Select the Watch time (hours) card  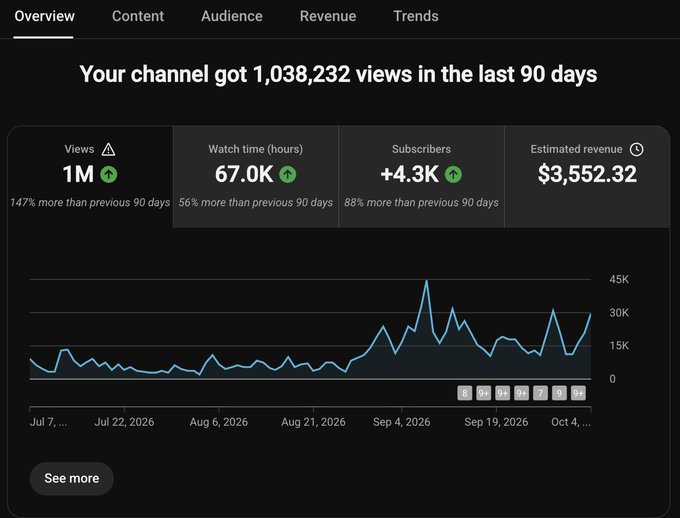coord(255,177)
